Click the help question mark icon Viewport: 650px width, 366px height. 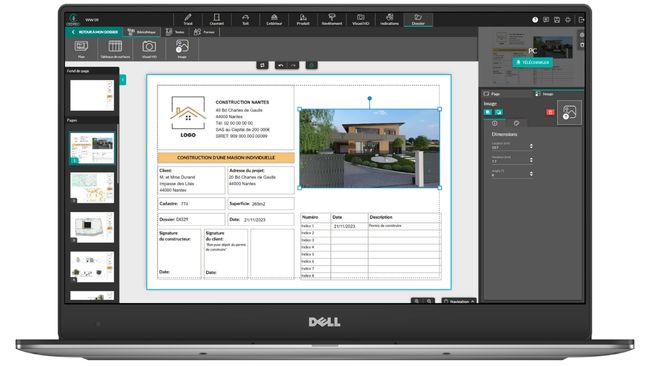click(535, 19)
